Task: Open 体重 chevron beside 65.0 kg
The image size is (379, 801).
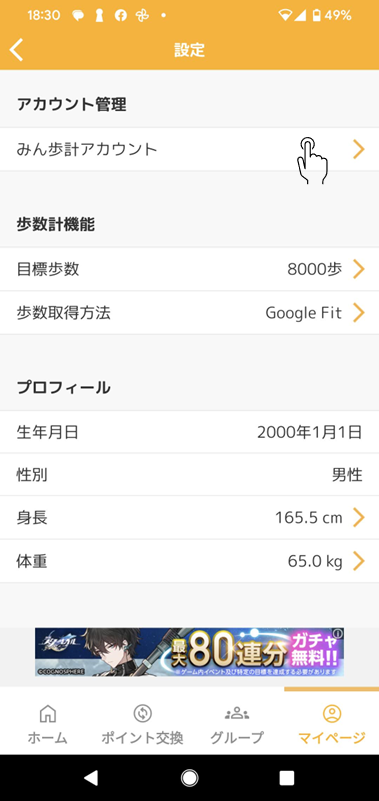Action: pos(359,561)
